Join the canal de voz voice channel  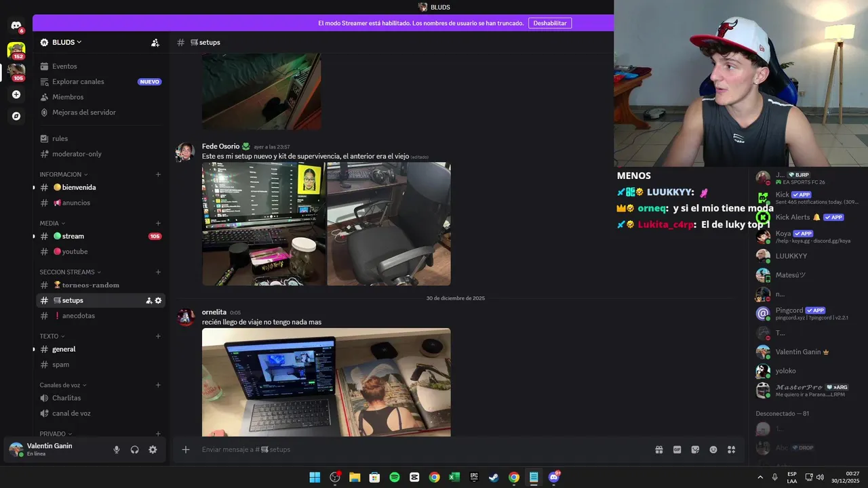[x=100, y=413]
